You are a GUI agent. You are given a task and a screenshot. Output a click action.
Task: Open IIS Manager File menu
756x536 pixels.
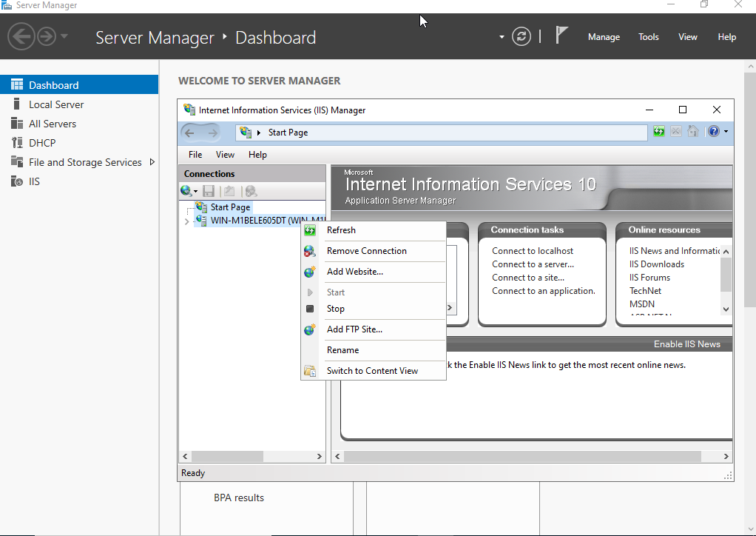195,155
